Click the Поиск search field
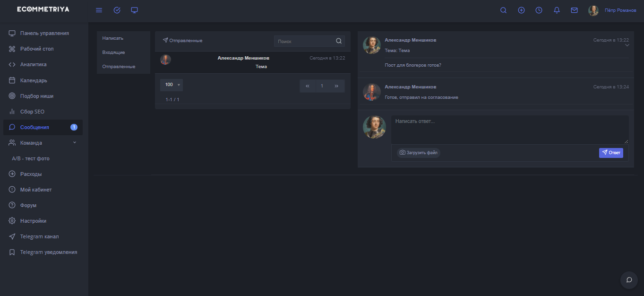Viewport: 644px width, 296px height. (303, 42)
